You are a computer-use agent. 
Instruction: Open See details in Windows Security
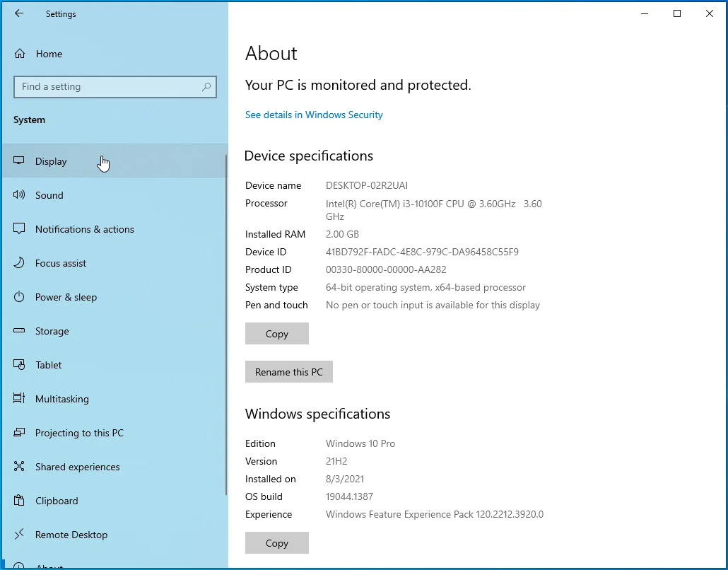click(x=314, y=115)
